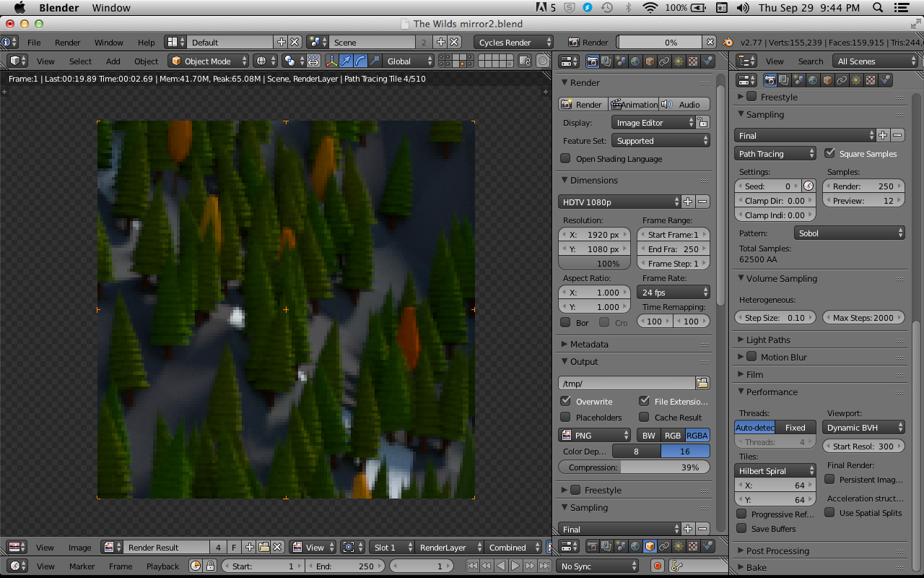Open the Feature Set Supported dropdown
The height and width of the screenshot is (578, 924).
tap(661, 141)
